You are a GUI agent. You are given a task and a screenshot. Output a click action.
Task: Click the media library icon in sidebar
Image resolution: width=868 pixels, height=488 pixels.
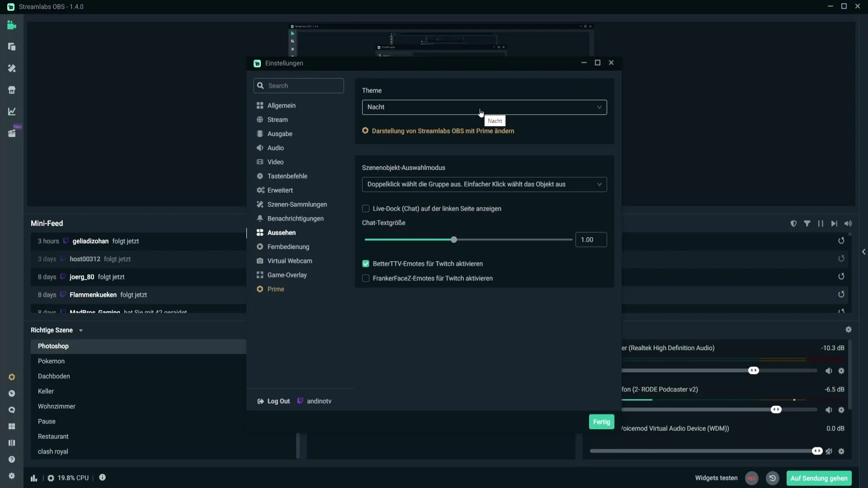pyautogui.click(x=12, y=133)
